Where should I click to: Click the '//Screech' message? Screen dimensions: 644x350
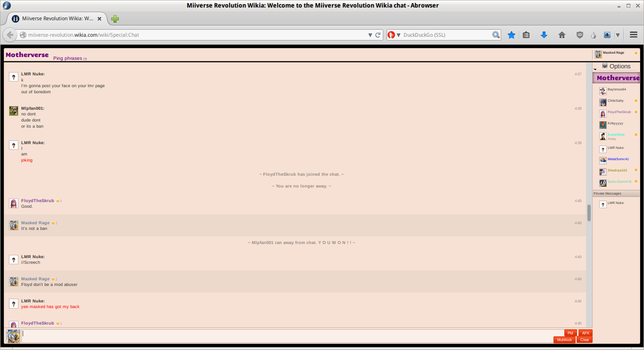coord(31,262)
